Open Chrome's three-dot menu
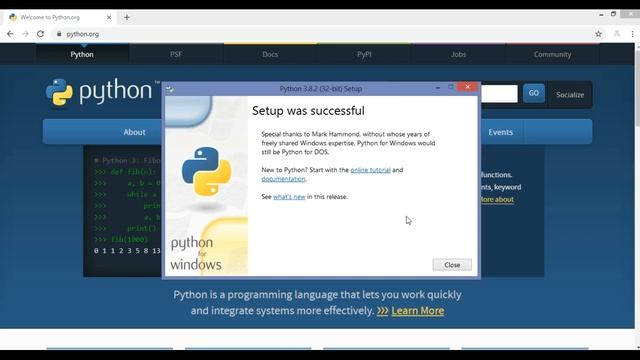 coord(632,34)
